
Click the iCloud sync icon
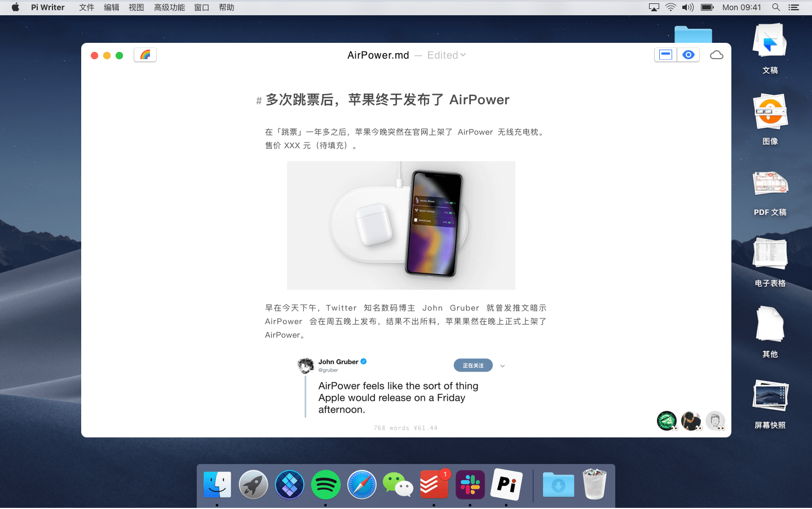717,55
